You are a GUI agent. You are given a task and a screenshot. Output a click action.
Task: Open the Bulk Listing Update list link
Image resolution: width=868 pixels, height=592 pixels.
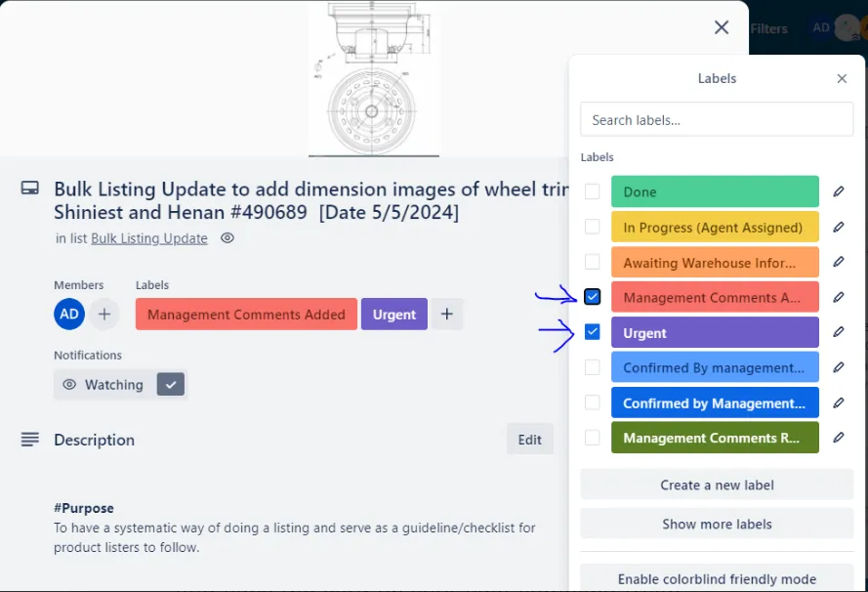click(149, 238)
